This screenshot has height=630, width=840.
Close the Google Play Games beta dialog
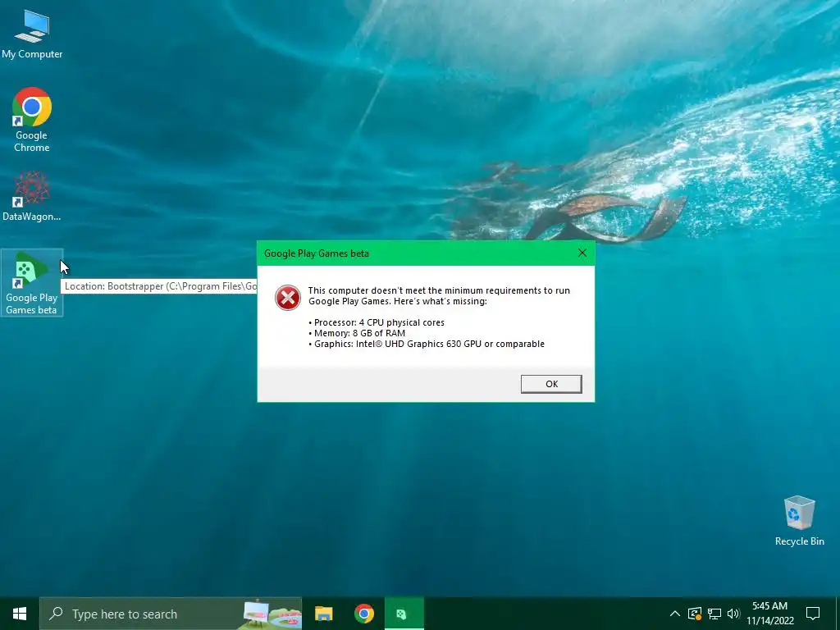coord(582,253)
